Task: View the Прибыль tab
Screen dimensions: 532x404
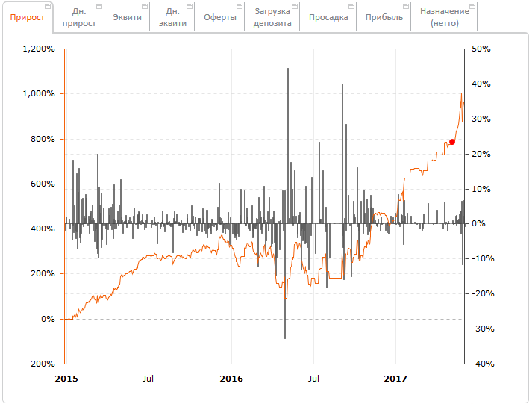Action: pos(384,17)
